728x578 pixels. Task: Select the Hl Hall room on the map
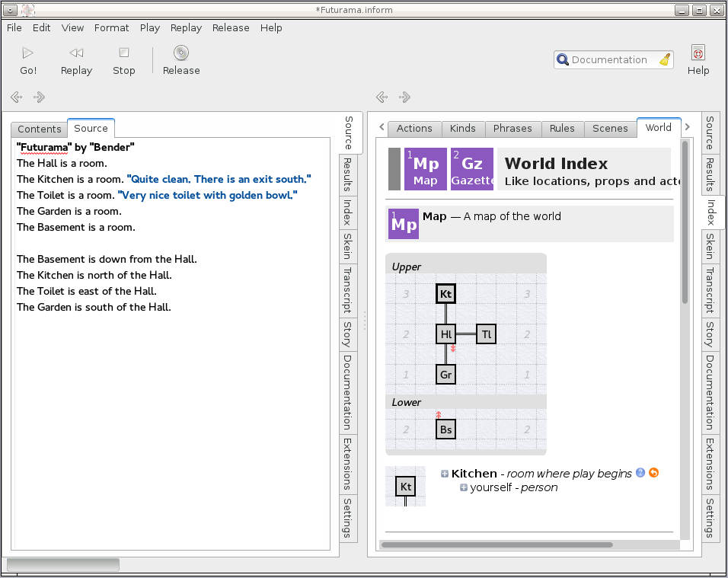[x=445, y=334]
